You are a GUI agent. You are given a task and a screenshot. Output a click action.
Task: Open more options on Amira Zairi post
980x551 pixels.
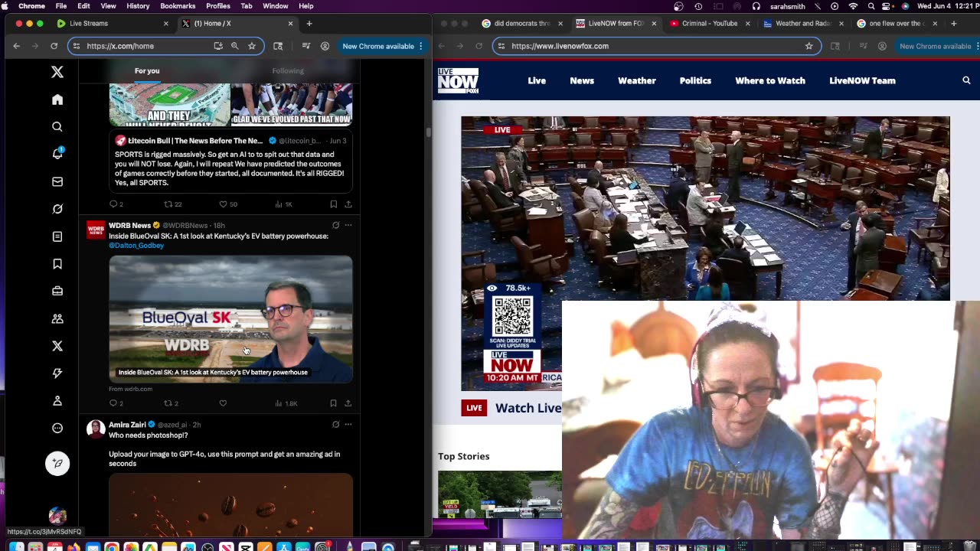point(348,424)
